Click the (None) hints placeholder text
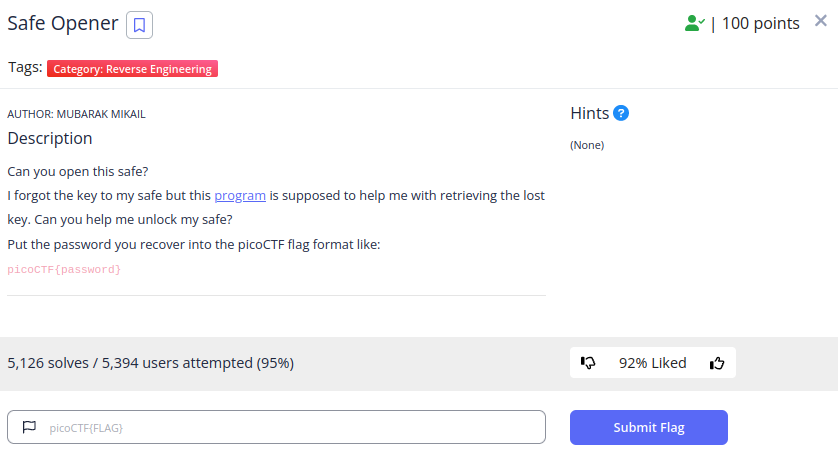Image resolution: width=838 pixels, height=457 pixels. pyautogui.click(x=587, y=145)
